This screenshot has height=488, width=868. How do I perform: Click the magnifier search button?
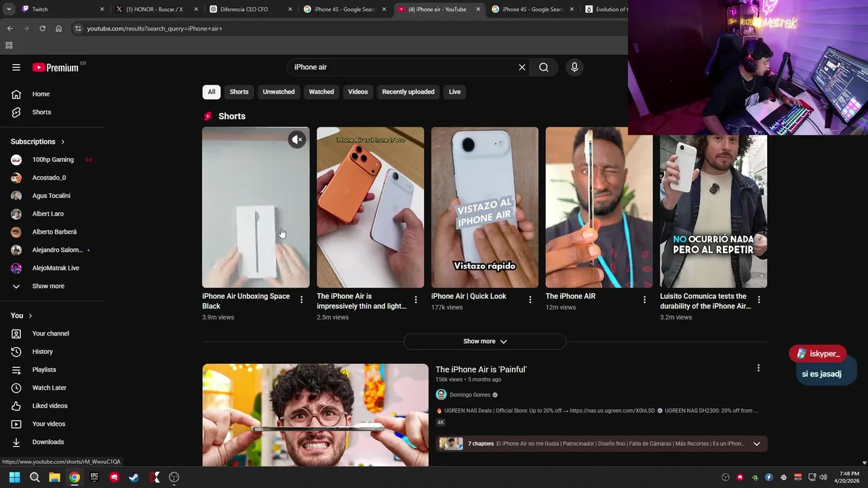544,67
